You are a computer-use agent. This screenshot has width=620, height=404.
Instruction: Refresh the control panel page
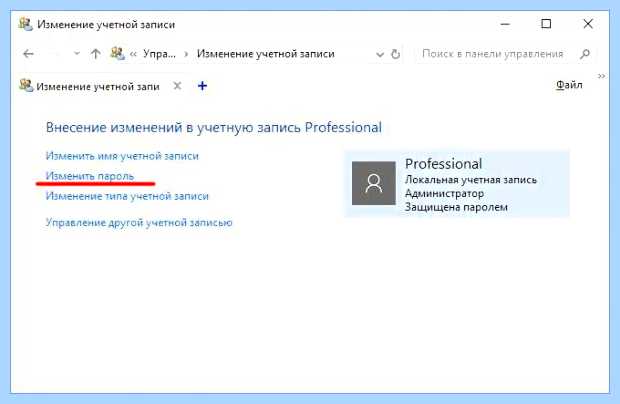click(395, 54)
